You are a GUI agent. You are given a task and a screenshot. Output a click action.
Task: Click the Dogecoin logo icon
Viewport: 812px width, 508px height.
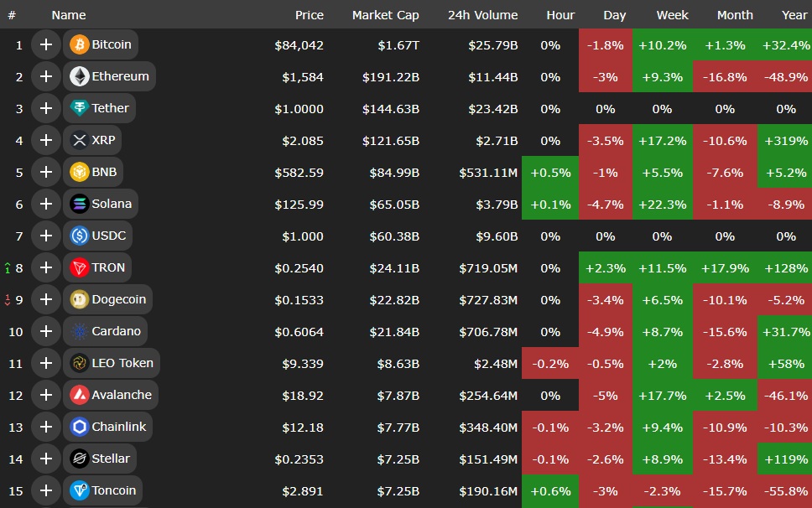click(x=80, y=299)
